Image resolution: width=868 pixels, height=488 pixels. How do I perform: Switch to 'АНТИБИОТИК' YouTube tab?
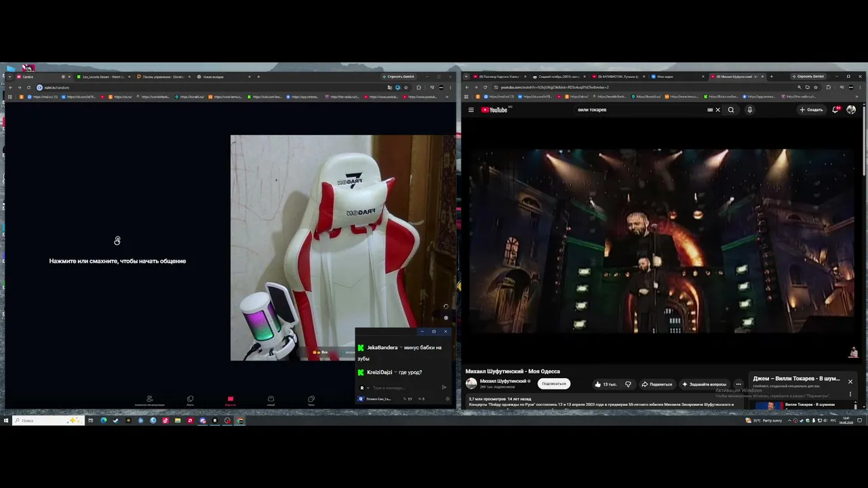617,77
